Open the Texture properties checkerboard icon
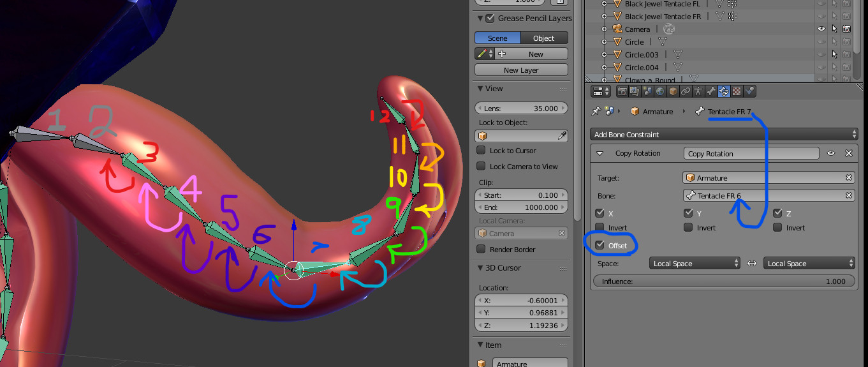This screenshot has width=868, height=367. tap(737, 91)
